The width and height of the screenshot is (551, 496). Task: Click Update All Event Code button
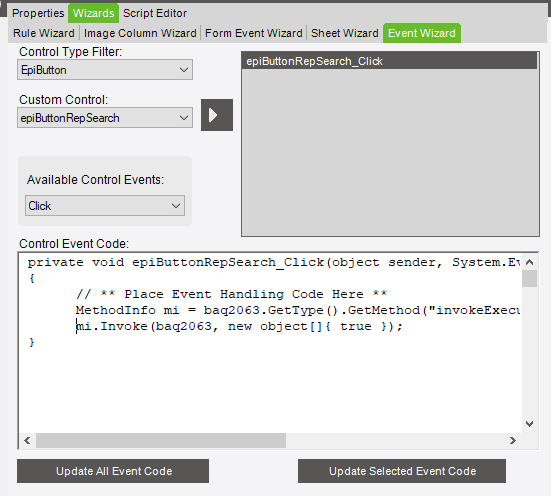click(x=113, y=471)
